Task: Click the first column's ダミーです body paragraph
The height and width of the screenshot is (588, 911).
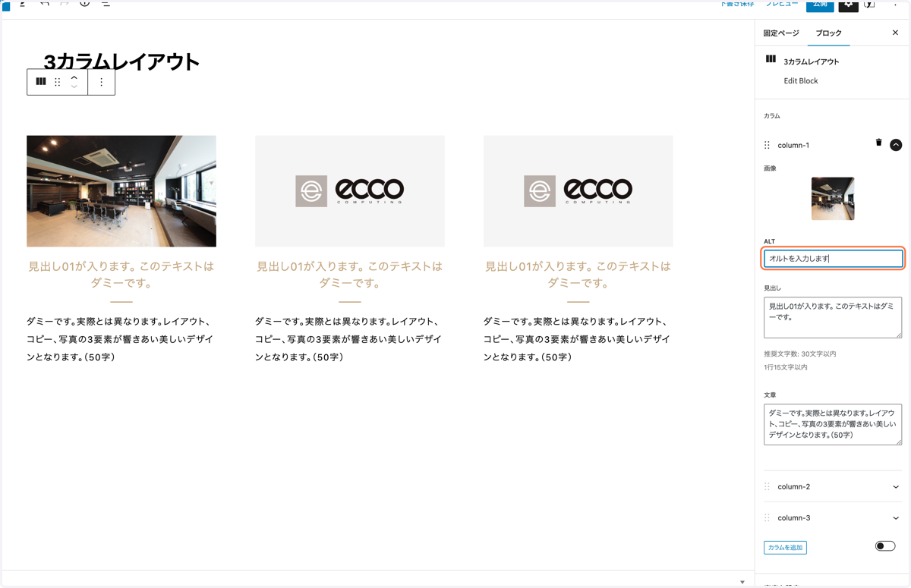Action: tap(120, 339)
